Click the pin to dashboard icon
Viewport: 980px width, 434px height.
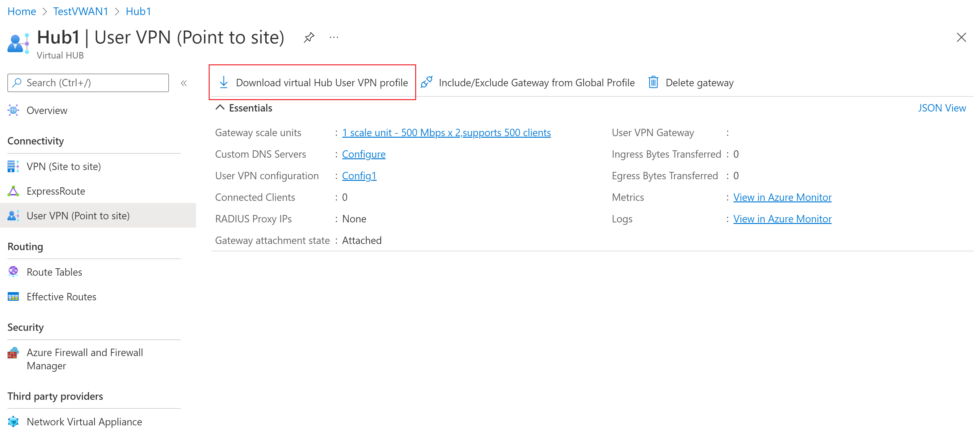tap(309, 37)
